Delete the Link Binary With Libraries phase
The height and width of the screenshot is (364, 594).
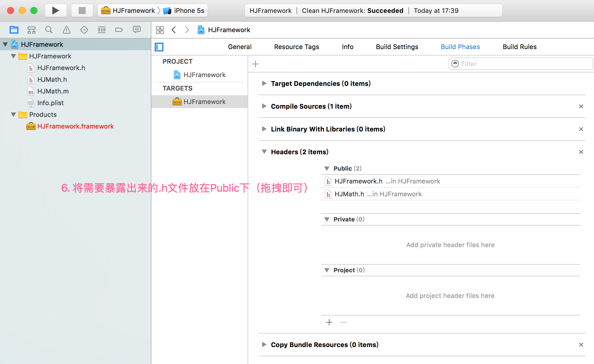pyautogui.click(x=581, y=129)
